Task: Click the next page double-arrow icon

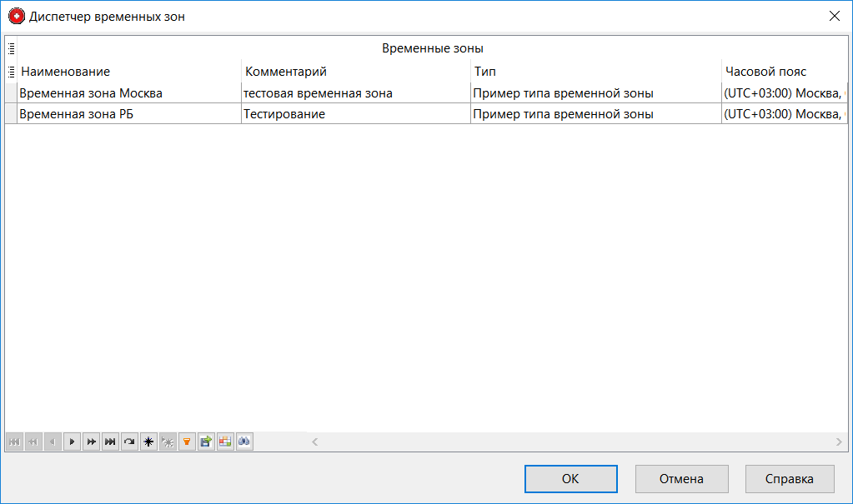Action: (91, 442)
